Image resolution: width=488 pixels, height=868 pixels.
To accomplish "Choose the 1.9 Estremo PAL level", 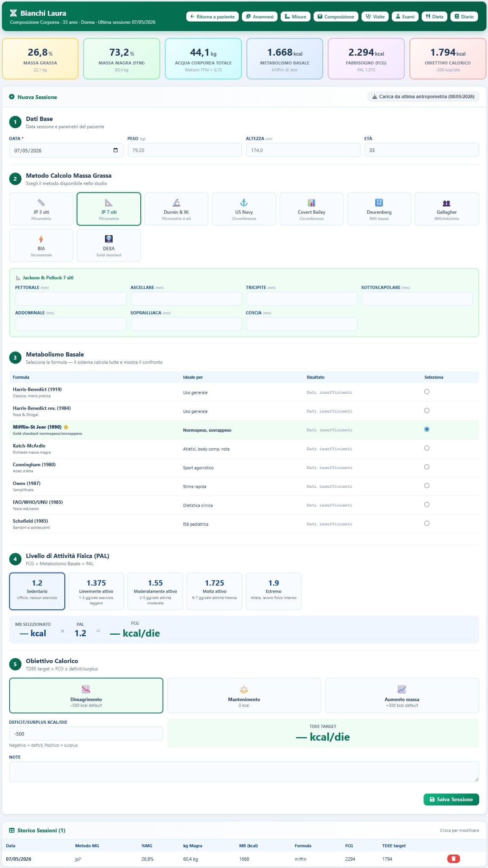I will (x=274, y=591).
